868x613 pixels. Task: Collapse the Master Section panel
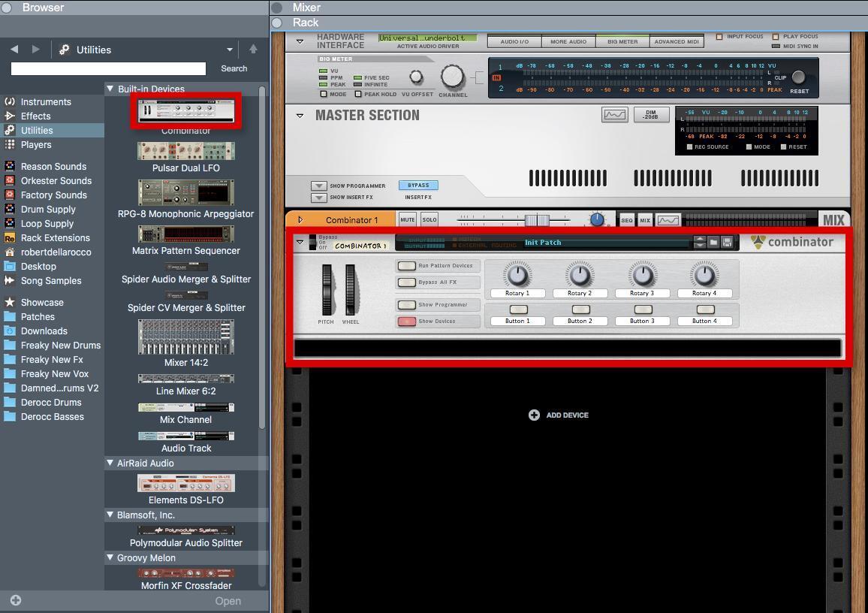(x=300, y=116)
